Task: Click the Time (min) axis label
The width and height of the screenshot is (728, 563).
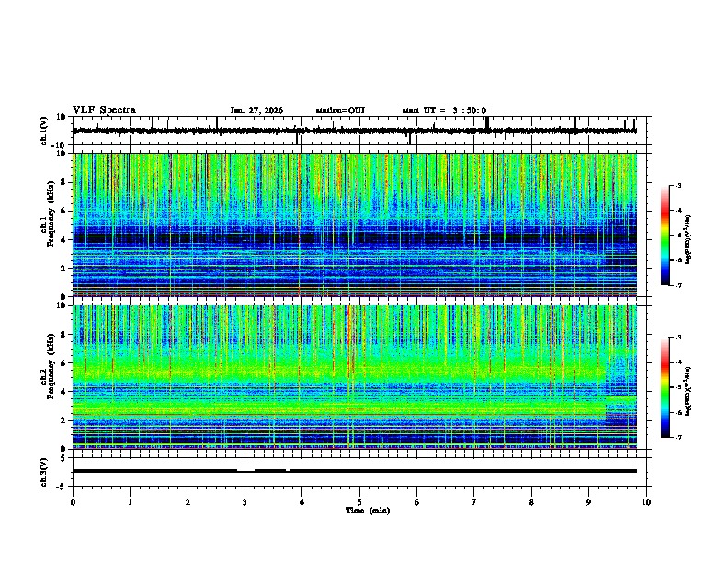Action: tap(368, 511)
